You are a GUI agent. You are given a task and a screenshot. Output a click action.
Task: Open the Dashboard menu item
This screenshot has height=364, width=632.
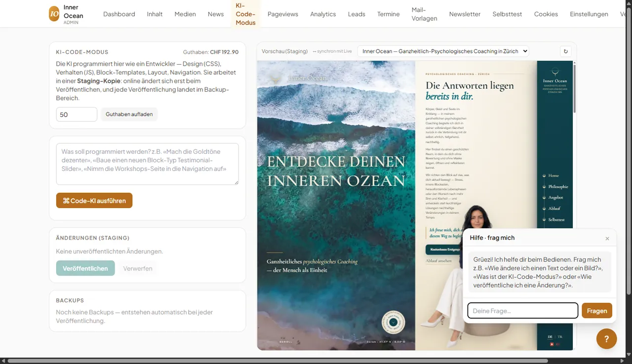[119, 14]
